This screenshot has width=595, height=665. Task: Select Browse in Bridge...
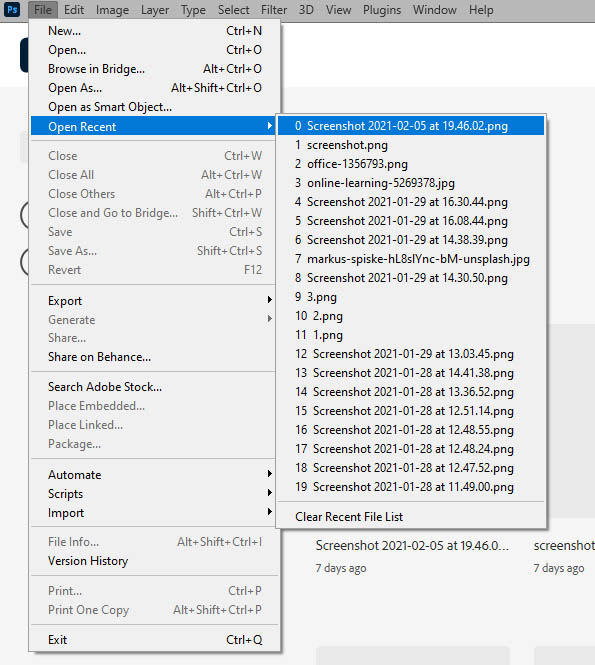click(155, 69)
